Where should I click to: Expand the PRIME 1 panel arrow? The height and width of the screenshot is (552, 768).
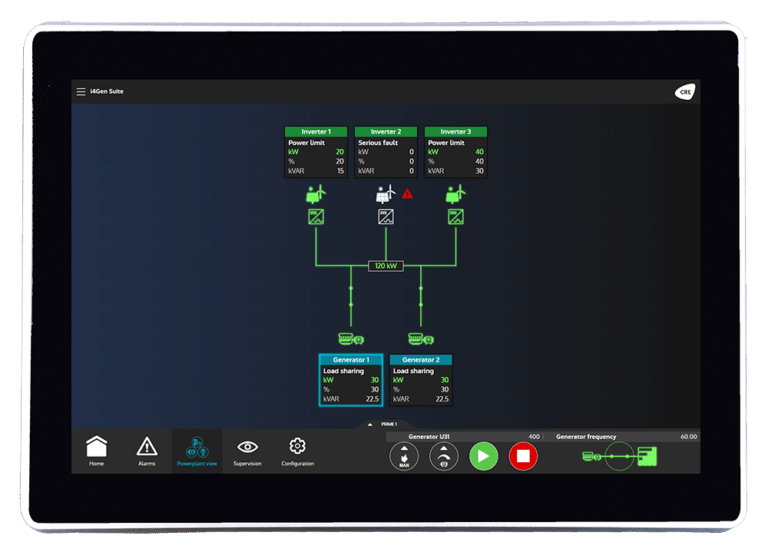click(x=369, y=424)
